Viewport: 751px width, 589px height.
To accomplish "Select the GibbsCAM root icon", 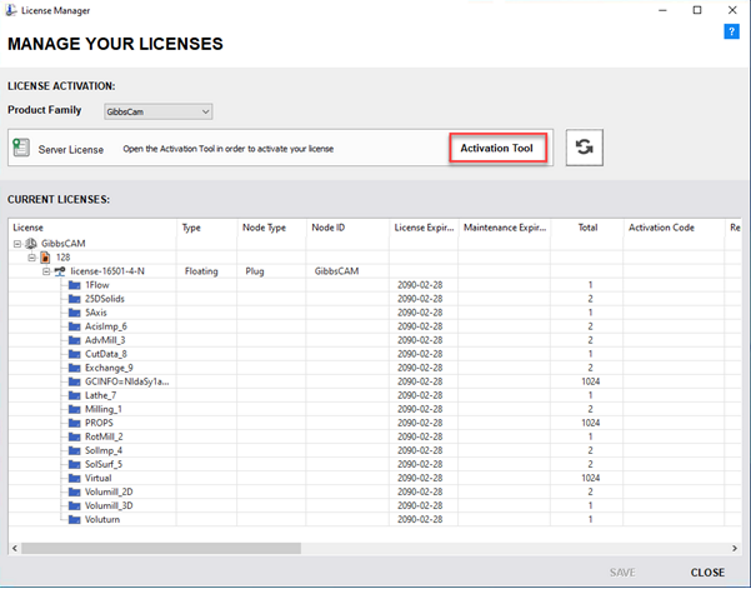I will tap(31, 243).
